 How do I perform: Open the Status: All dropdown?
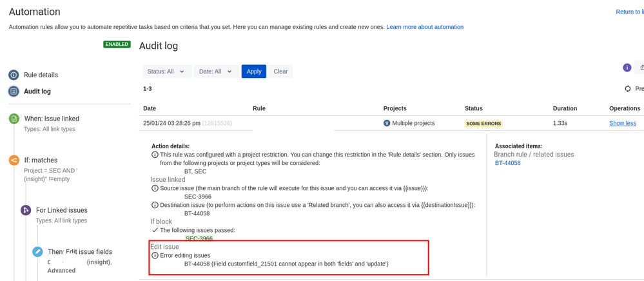click(x=167, y=72)
